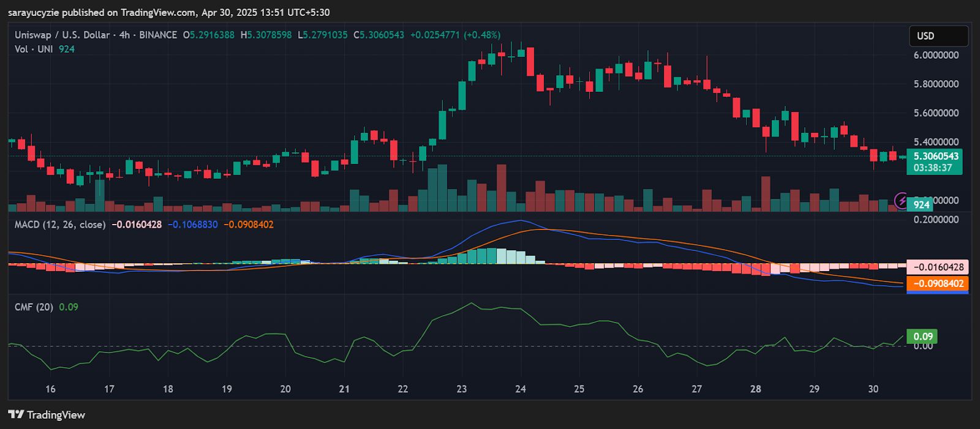The image size is (980, 429).
Task: Click the 16 date marker on time axis
Action: [50, 389]
